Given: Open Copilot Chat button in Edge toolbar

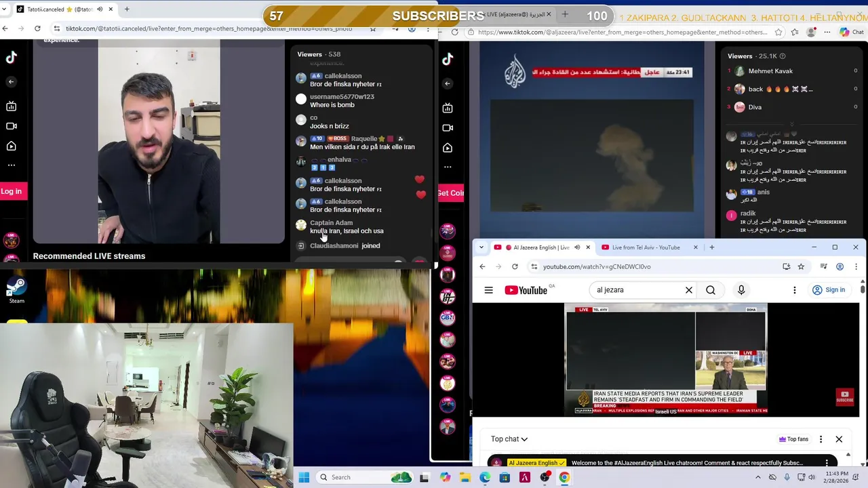Looking at the screenshot, I should 853,32.
